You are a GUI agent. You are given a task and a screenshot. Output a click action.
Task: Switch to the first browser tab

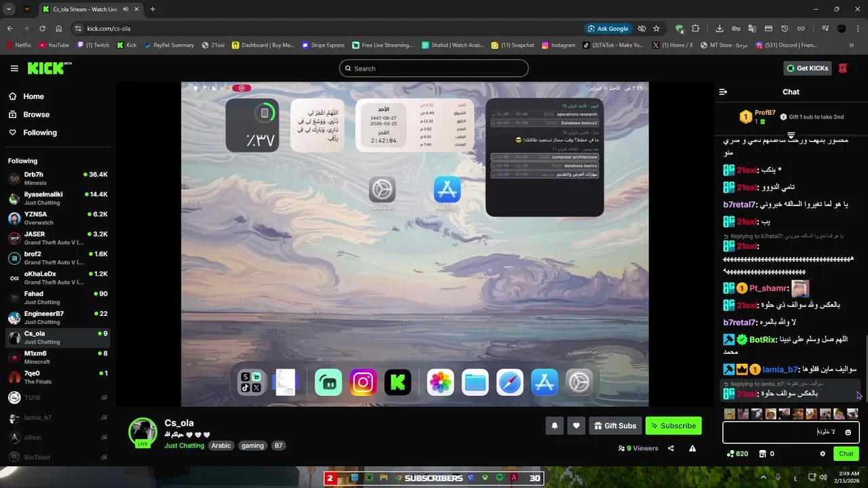(27, 9)
